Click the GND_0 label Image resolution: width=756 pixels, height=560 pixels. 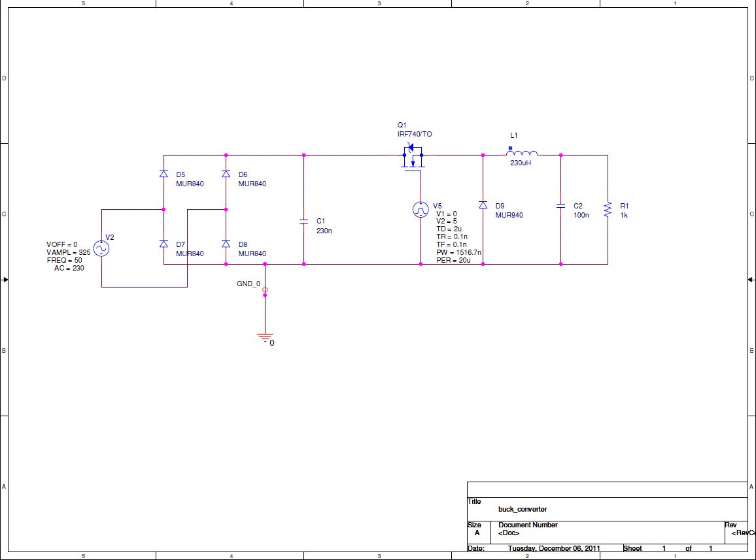tap(249, 284)
